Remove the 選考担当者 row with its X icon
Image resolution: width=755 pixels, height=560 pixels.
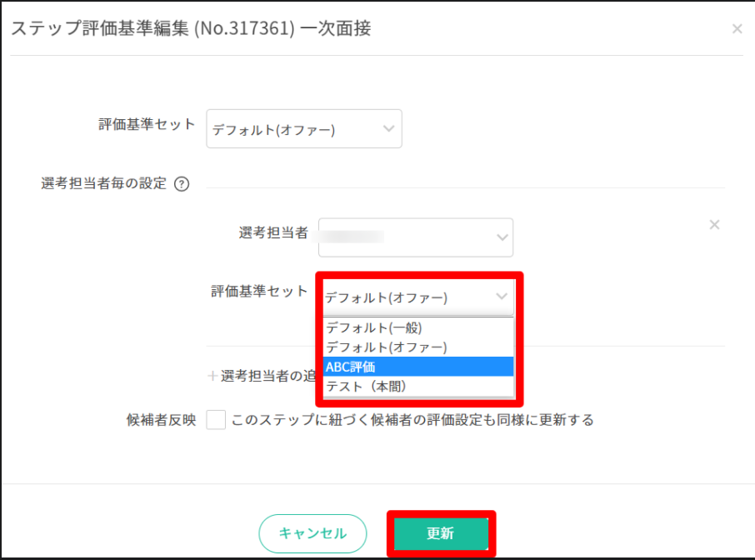tap(714, 225)
